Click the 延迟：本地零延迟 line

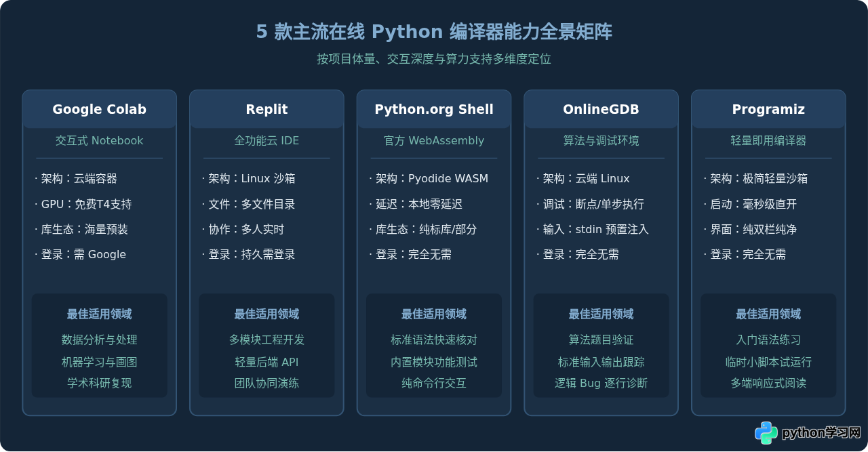[x=416, y=204]
